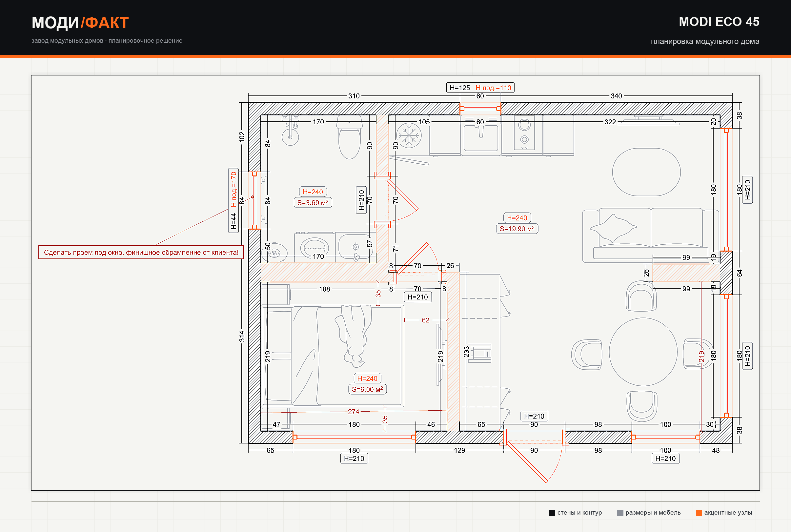Click the gray 'размеры и мебель' legend swatch
The width and height of the screenshot is (791, 532).
pyautogui.click(x=620, y=513)
